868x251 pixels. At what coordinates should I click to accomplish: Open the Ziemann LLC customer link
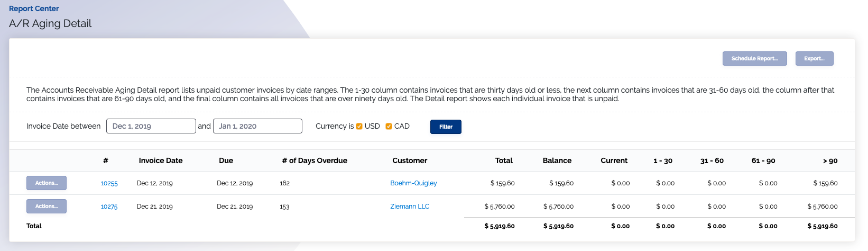coord(410,207)
